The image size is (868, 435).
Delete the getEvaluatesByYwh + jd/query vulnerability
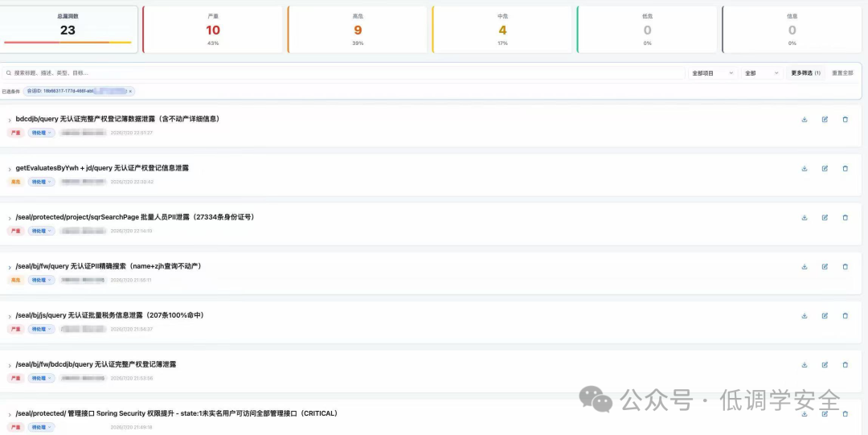pos(845,169)
